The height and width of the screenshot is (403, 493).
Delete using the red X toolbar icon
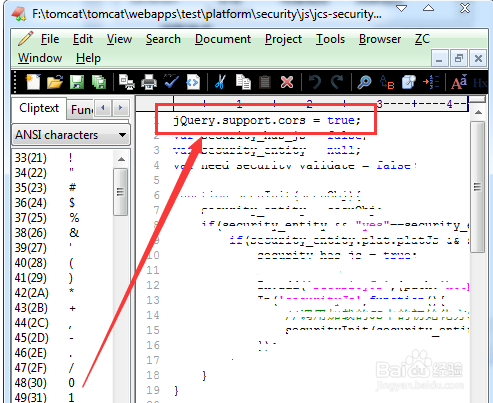(287, 82)
